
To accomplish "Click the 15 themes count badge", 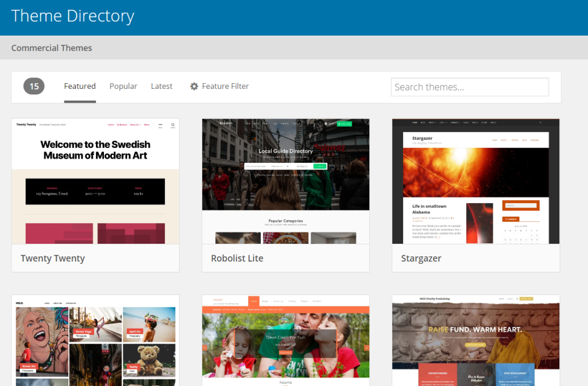I will [34, 86].
